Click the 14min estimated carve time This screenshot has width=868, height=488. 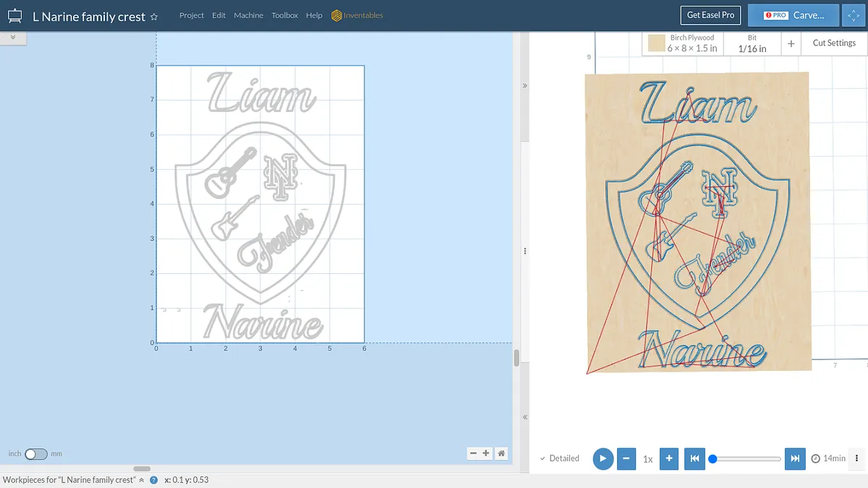[x=834, y=458]
